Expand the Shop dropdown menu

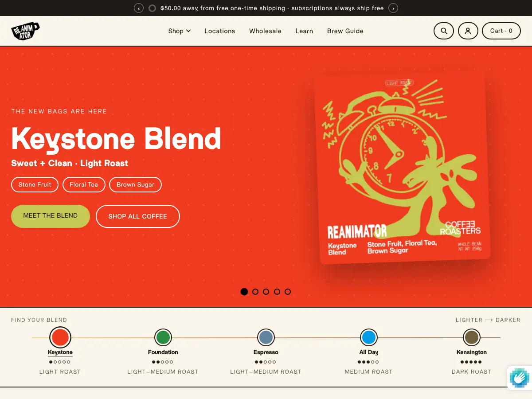(180, 31)
